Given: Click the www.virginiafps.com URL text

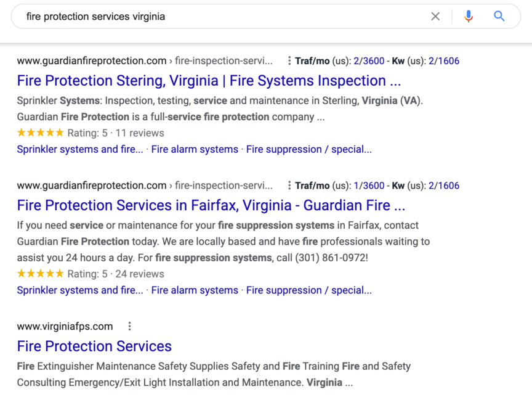Looking at the screenshot, I should [65, 326].
